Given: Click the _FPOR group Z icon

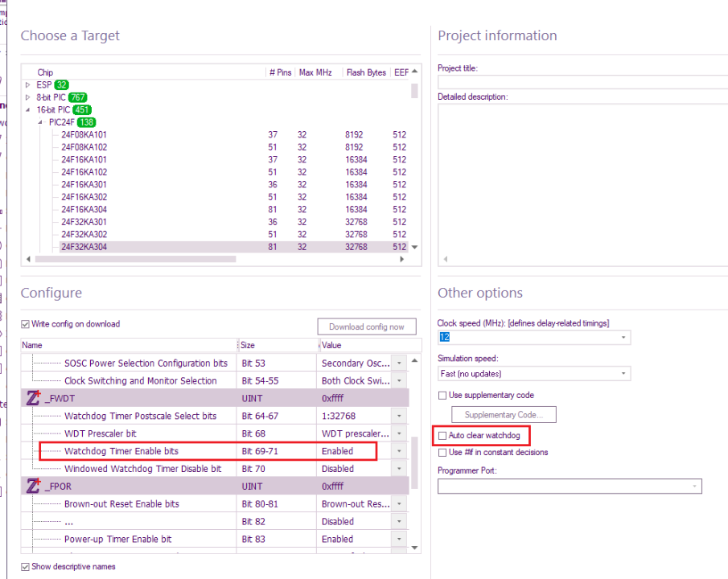Looking at the screenshot, I should (x=33, y=487).
